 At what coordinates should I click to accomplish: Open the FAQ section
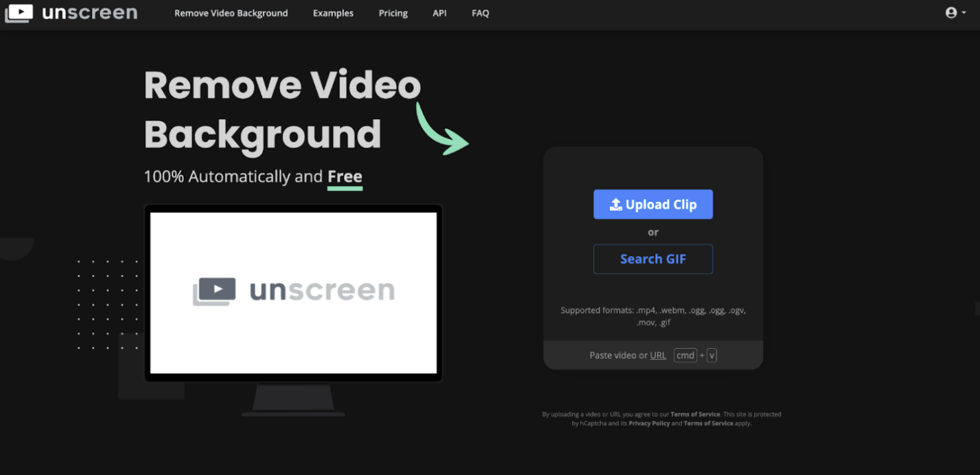[481, 13]
